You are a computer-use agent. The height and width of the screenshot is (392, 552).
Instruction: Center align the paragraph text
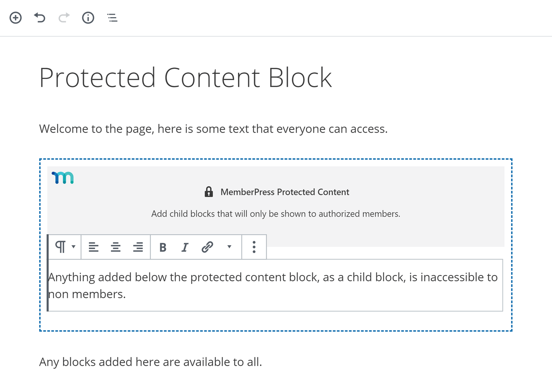(x=116, y=247)
